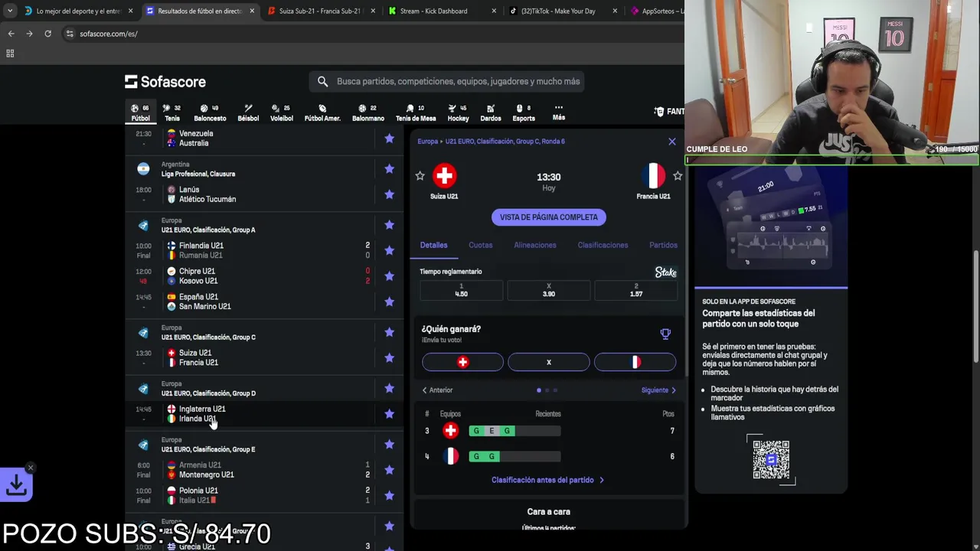Screen dimensions: 980x551
Task: Go back in the browser
Action: [x=11, y=34]
